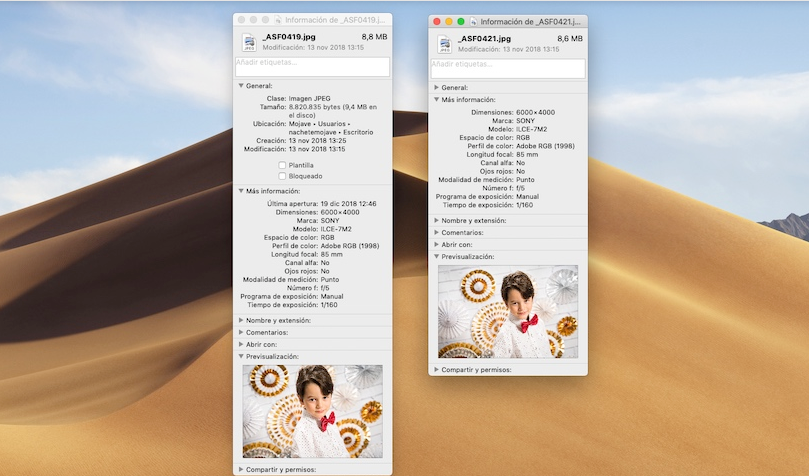Enable the Bloqueado checkbox

(x=282, y=176)
